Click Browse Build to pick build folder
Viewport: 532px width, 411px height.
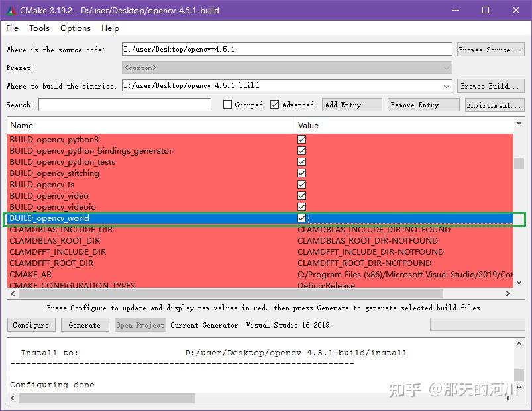coord(490,85)
